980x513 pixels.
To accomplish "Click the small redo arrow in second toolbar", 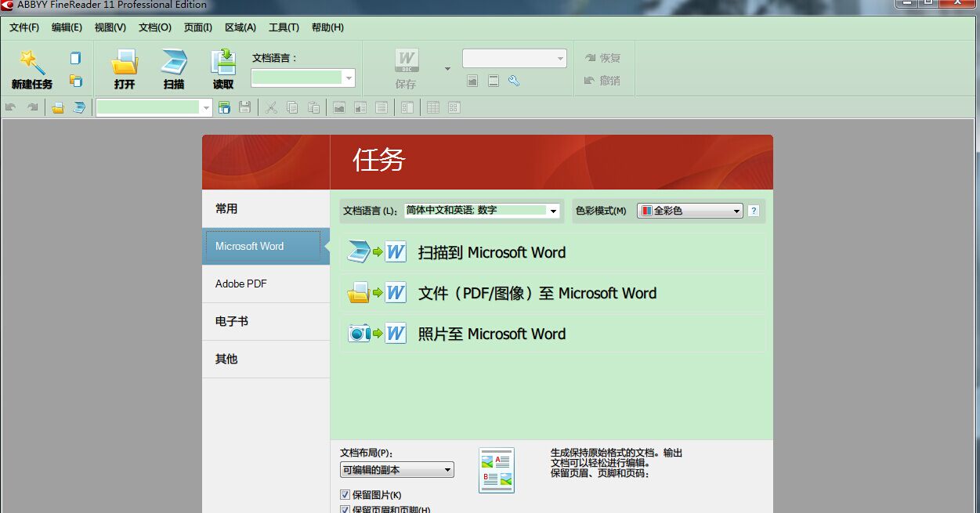I will pos(32,107).
